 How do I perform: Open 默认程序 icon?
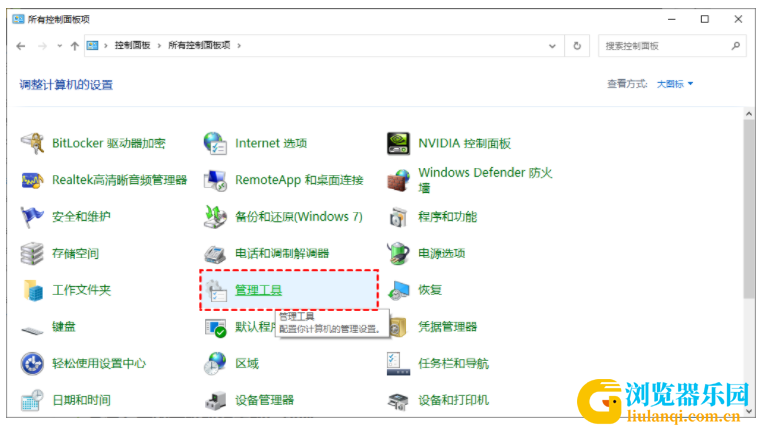coord(215,327)
